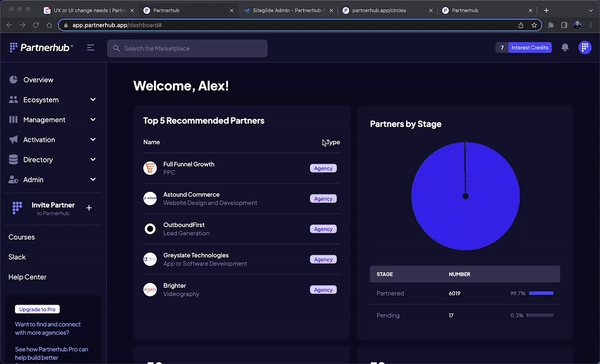
Task: Click the share icon in address bar
Action: pyautogui.click(x=521, y=25)
